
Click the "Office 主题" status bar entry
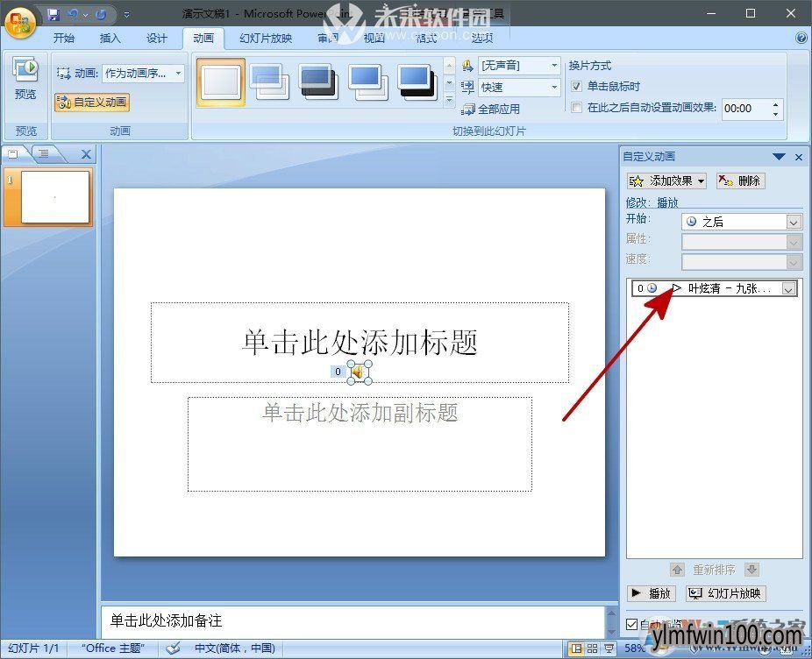(111, 648)
